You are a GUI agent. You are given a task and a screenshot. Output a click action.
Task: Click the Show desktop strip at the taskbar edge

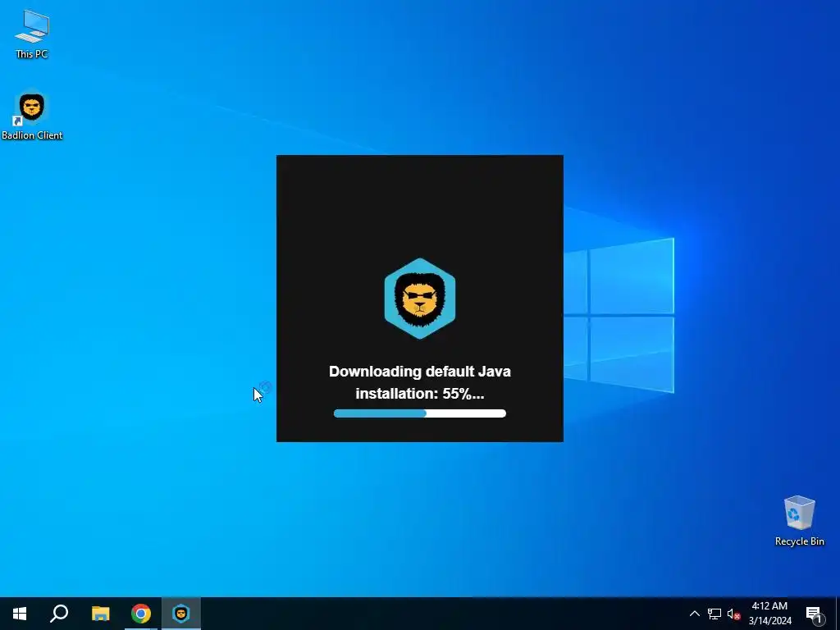point(838,614)
